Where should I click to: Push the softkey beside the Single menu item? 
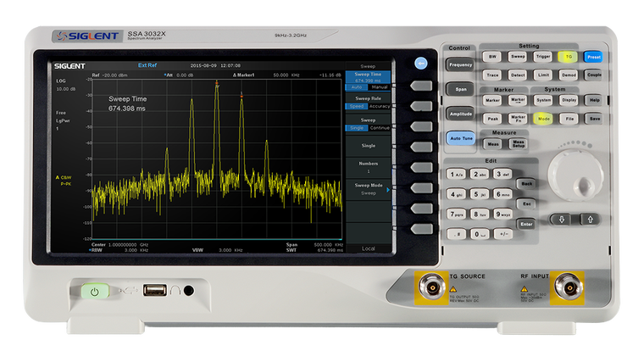click(421, 148)
